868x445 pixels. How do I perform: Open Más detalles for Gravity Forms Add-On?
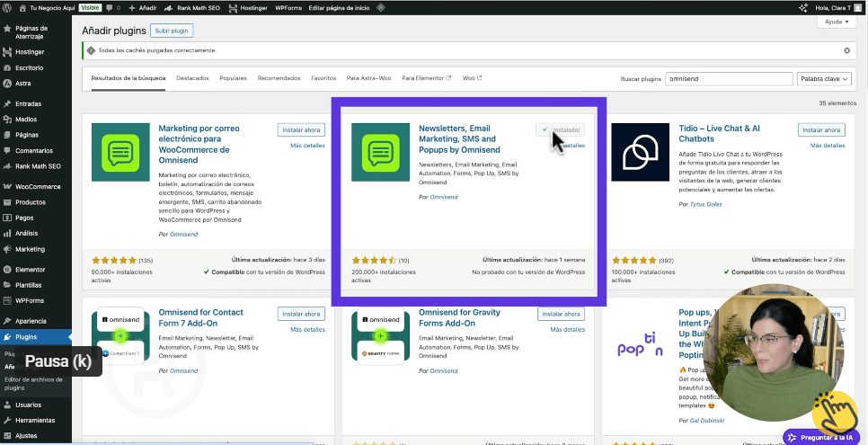(x=567, y=329)
